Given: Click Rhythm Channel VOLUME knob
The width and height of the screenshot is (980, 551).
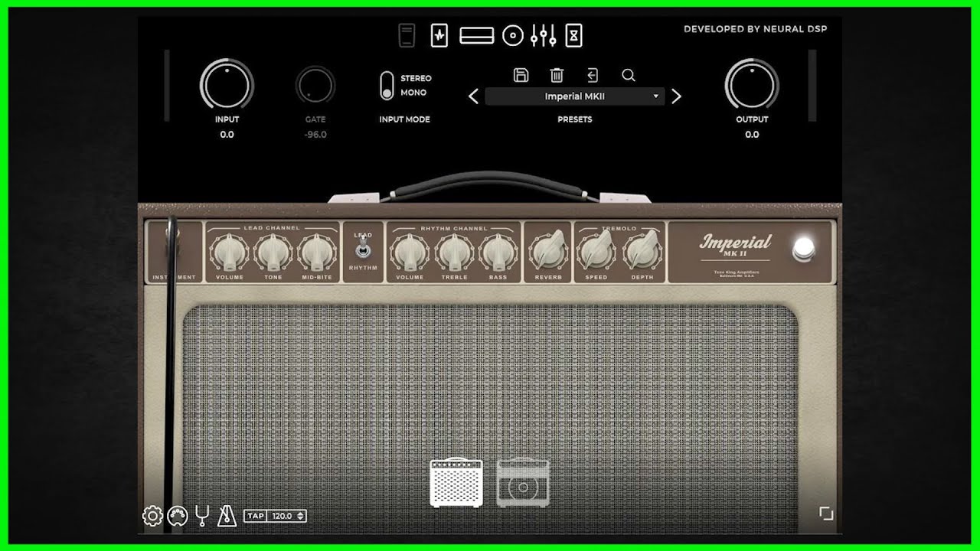Looking at the screenshot, I should click(x=410, y=252).
